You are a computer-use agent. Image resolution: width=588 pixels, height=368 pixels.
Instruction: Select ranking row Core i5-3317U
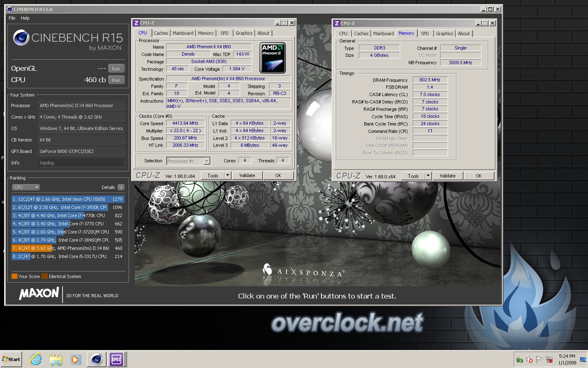coord(68,256)
